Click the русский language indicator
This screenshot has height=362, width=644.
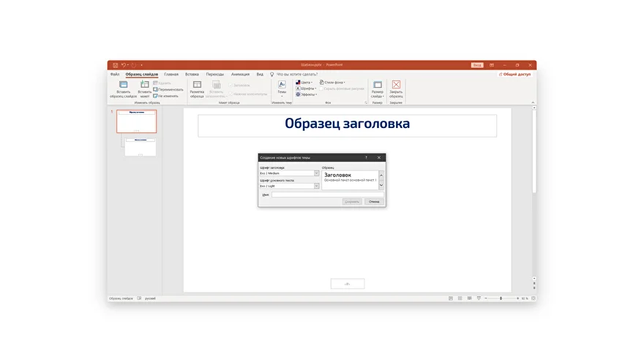(150, 298)
